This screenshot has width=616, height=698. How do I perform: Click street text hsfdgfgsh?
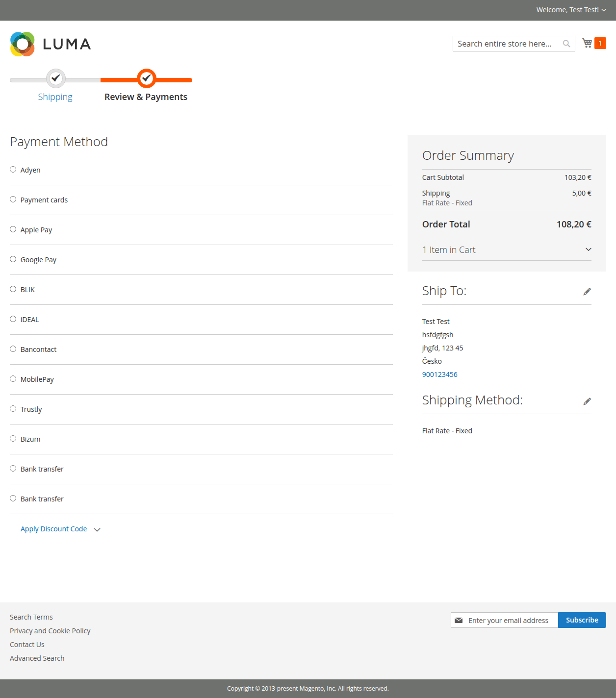tap(438, 335)
